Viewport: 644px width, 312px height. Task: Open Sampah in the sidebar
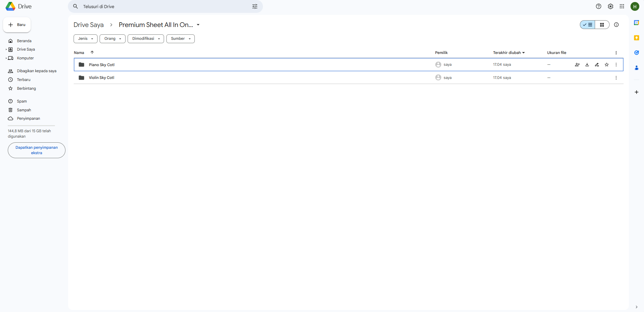(24, 110)
